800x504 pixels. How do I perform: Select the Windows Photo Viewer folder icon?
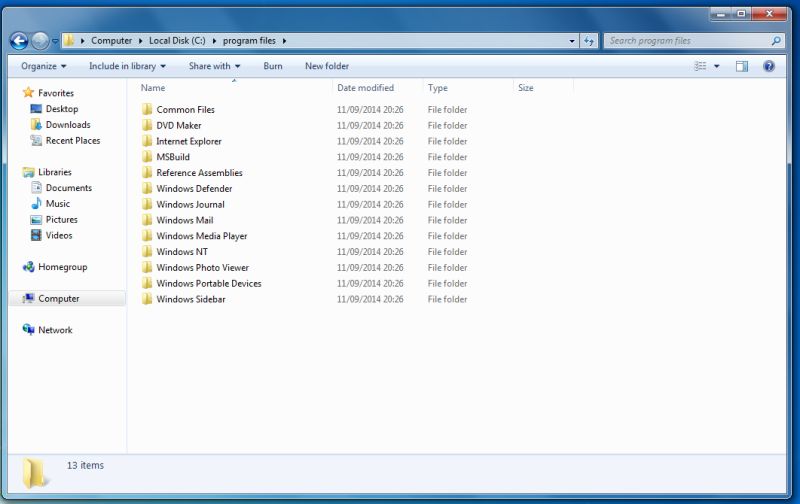(147, 267)
